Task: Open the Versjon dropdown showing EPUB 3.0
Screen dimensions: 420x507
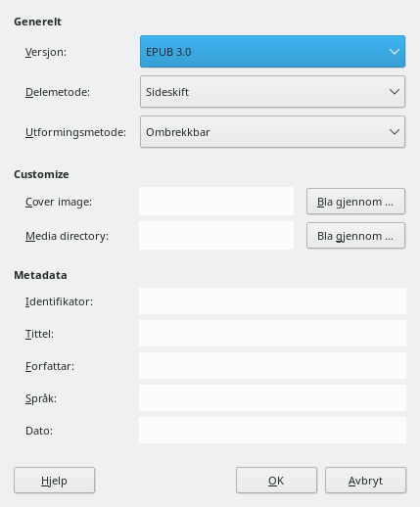Action: 272,52
